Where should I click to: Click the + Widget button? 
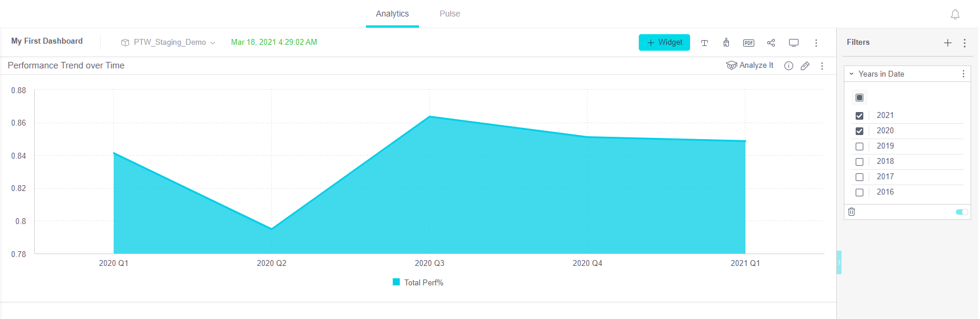coord(664,42)
